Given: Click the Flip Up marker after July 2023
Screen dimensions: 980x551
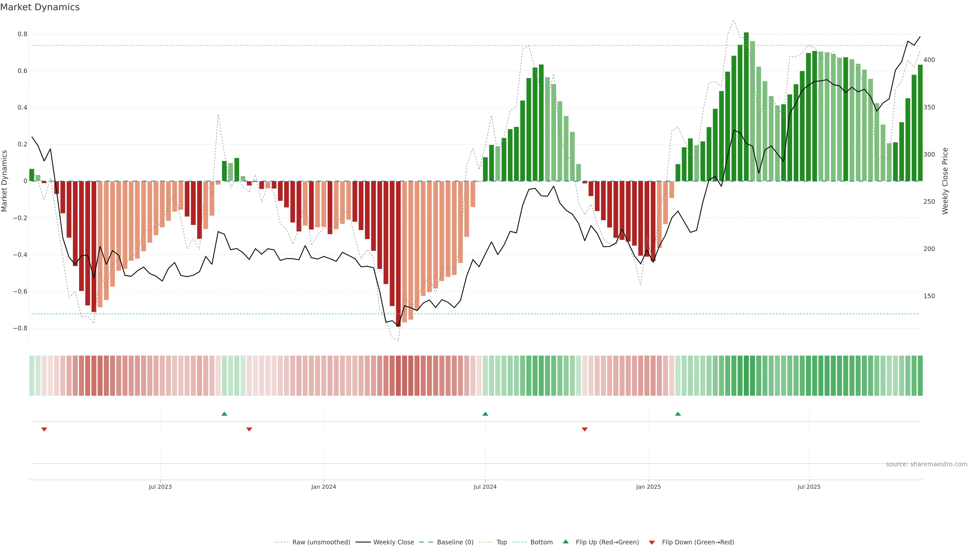Looking at the screenshot, I should point(225,414).
